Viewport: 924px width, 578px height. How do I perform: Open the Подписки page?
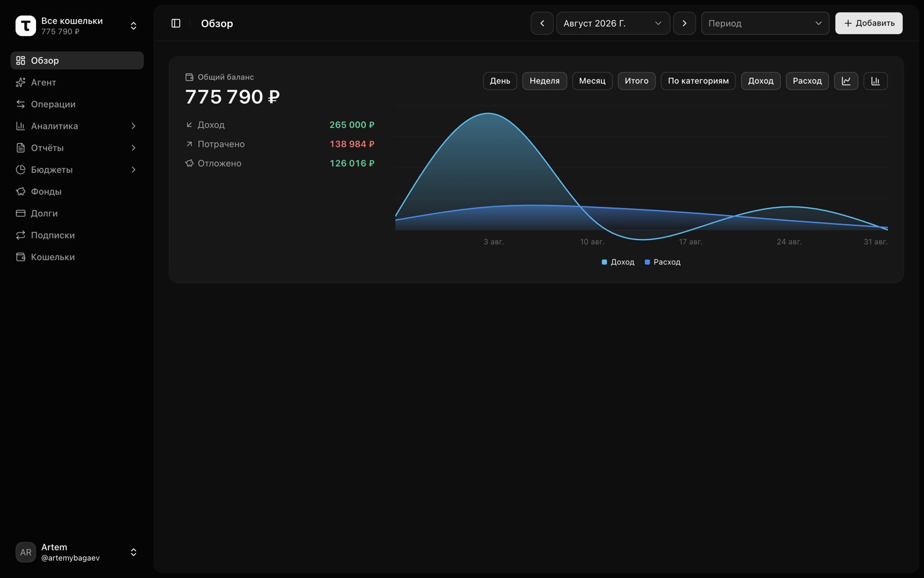click(x=77, y=235)
